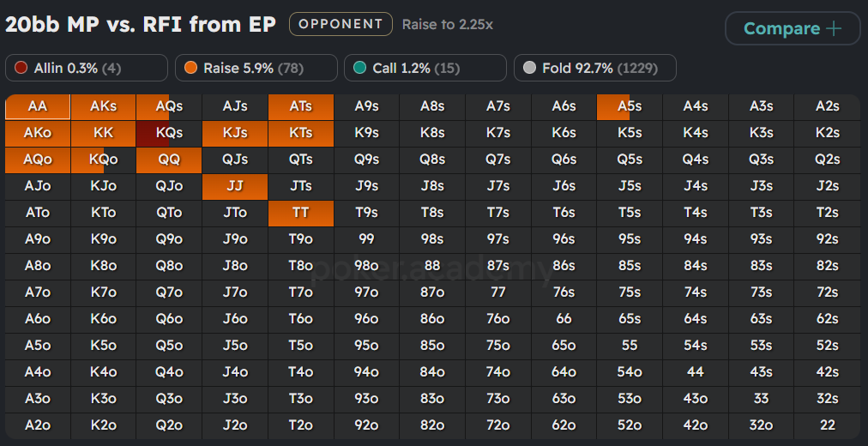Choose the JJ hand cell
Image resolution: width=868 pixels, height=446 pixels.
coord(235,186)
